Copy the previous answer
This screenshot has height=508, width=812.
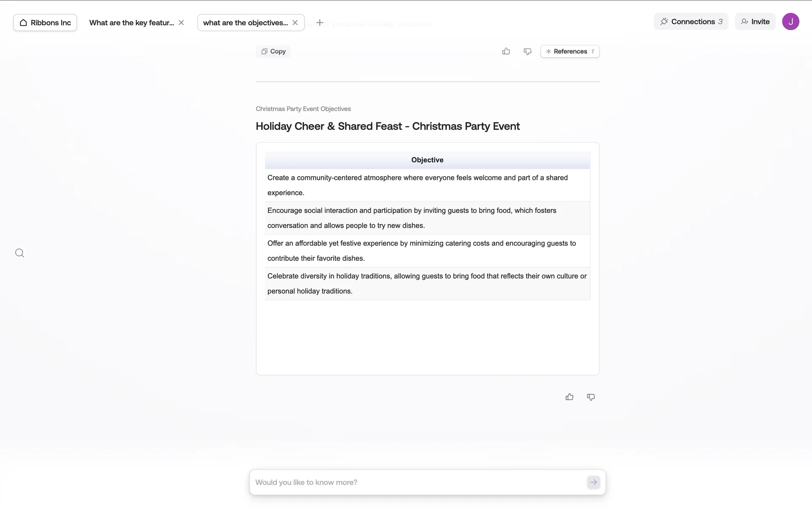click(273, 51)
